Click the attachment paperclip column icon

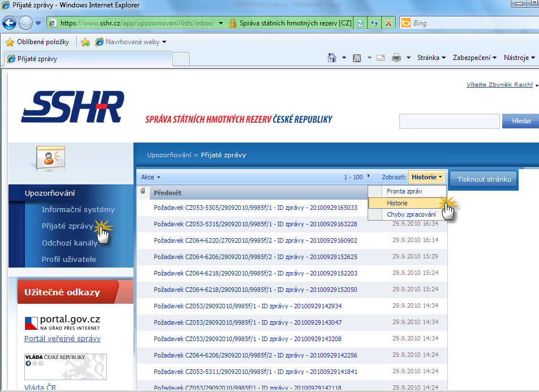click(x=143, y=191)
